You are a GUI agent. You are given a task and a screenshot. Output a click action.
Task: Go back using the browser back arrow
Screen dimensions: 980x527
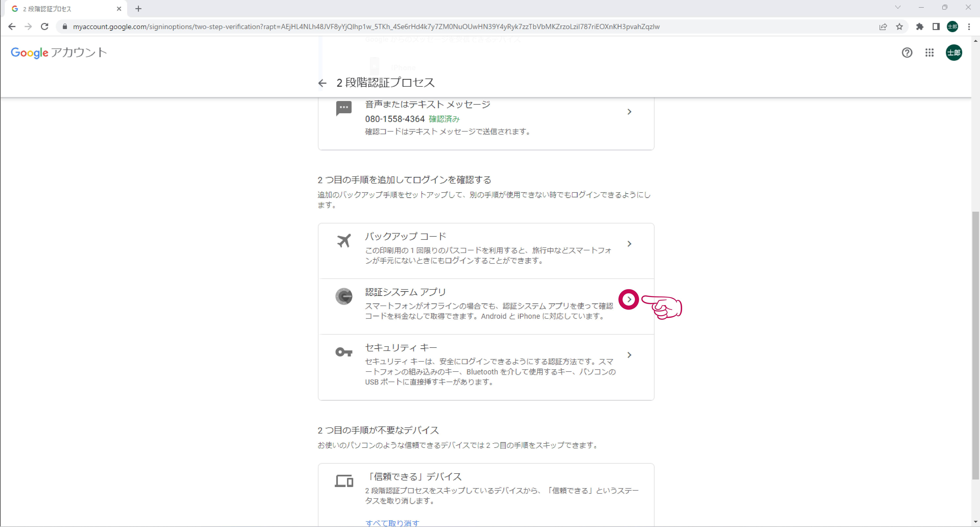12,27
